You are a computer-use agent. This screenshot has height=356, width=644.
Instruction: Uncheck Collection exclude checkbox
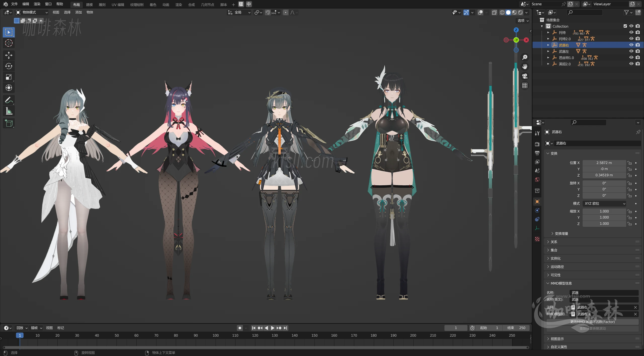pos(625,26)
